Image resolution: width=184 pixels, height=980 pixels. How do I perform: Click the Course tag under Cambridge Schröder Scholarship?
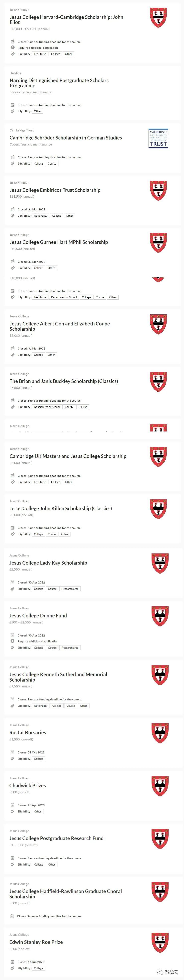point(52,164)
